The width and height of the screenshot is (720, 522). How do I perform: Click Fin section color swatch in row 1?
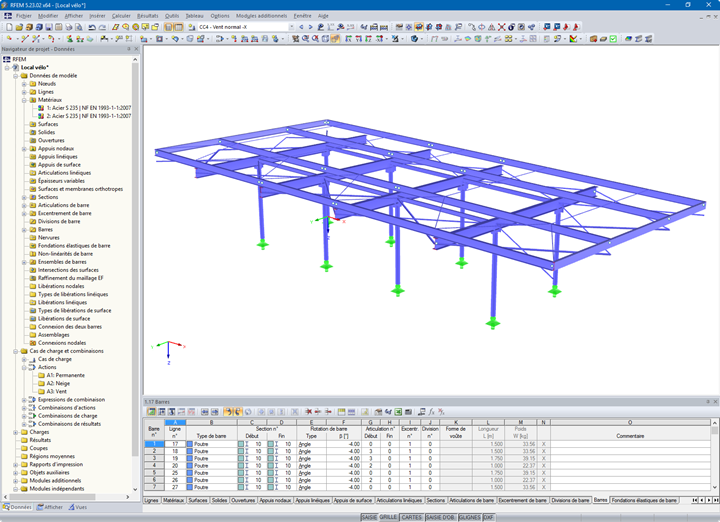[270, 444]
